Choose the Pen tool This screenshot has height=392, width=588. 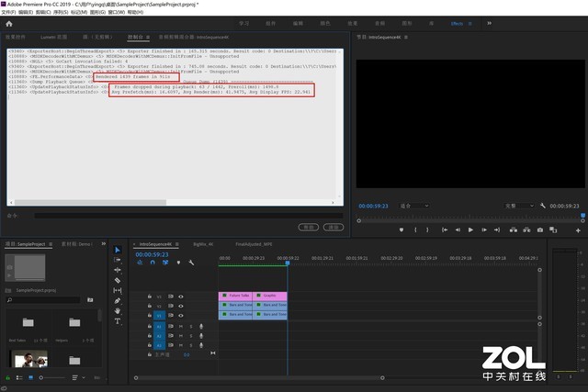coord(118,300)
